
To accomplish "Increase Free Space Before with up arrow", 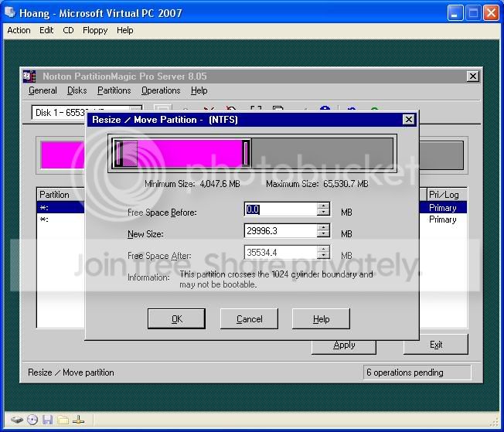I will click(x=323, y=206).
